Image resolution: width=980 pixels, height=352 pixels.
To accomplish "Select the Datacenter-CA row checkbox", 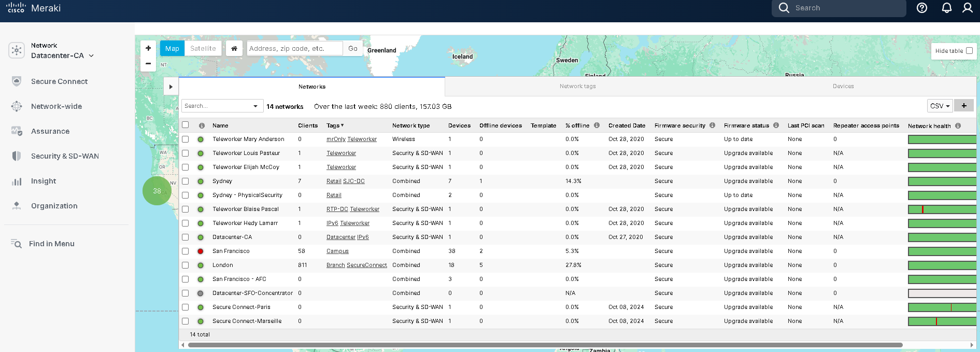I will tap(186, 237).
